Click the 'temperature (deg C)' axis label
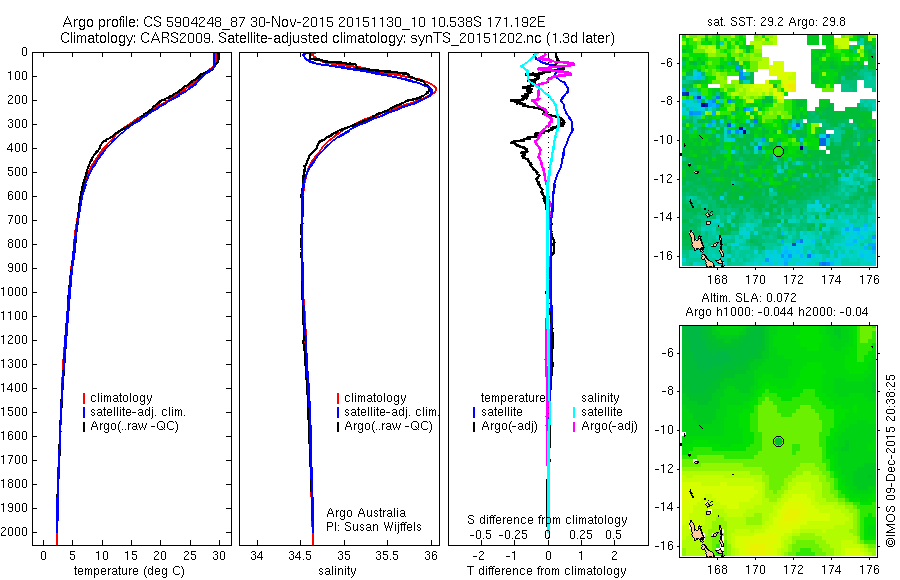Screen dimensions: 900x580 129,571
